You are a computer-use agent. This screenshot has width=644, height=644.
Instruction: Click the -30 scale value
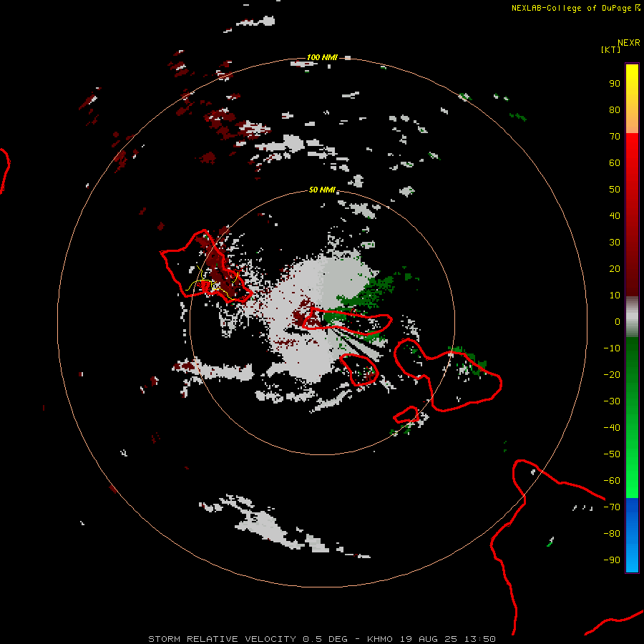tap(612, 401)
